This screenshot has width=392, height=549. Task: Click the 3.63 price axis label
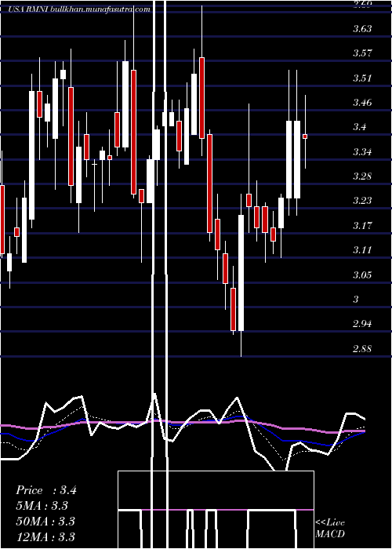362,29
